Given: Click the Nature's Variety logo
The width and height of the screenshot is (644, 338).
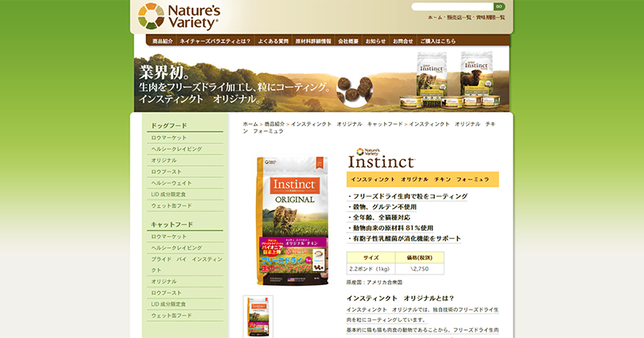Looking at the screenshot, I should (x=179, y=16).
